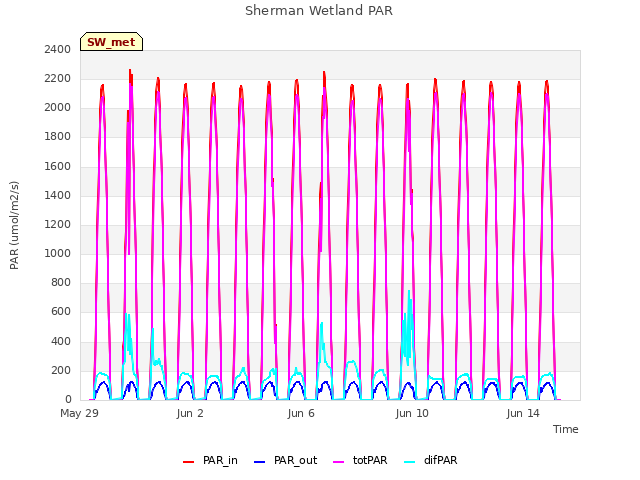Click the SW_met label box
The width and height of the screenshot is (640, 480).
pos(111,42)
